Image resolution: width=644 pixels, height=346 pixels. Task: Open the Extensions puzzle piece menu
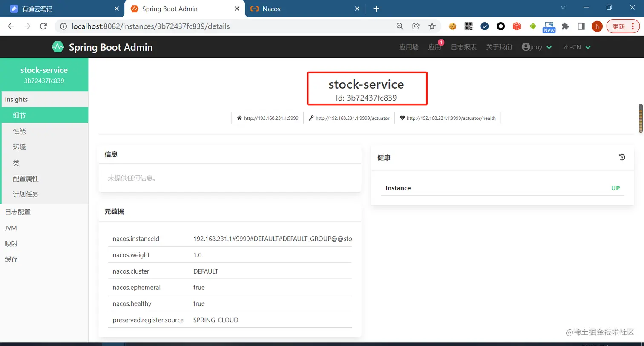pos(565,26)
